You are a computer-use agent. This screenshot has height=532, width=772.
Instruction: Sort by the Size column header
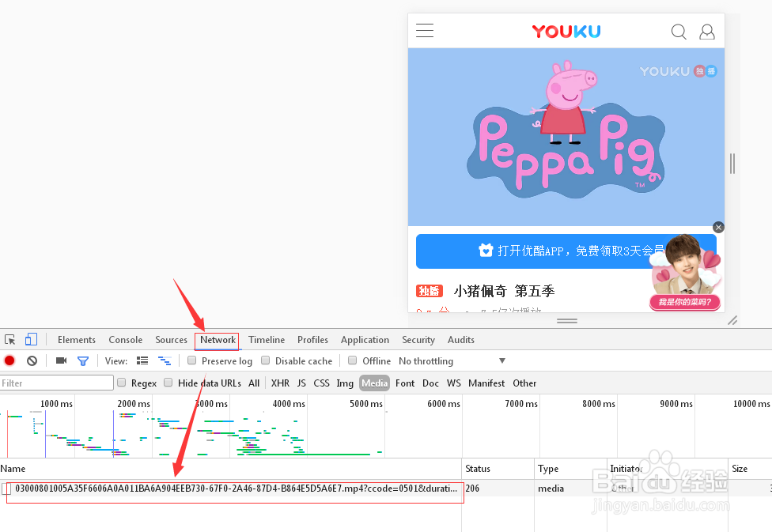point(750,469)
